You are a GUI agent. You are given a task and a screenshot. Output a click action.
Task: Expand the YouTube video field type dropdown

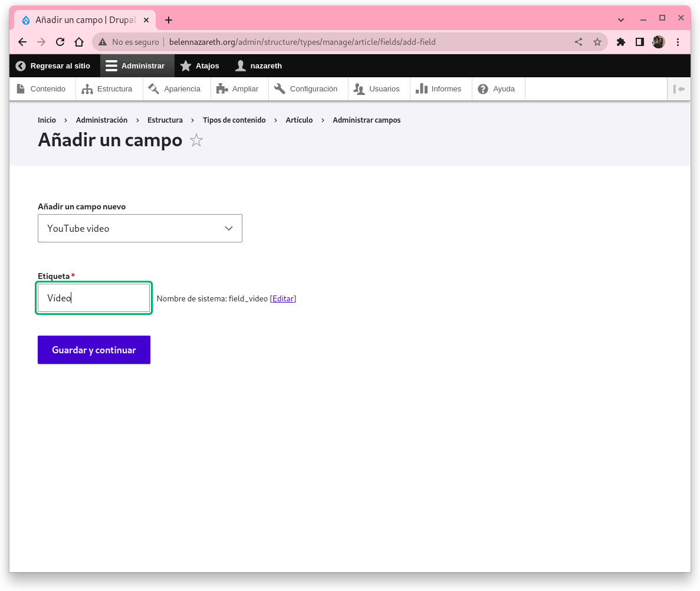coord(140,228)
